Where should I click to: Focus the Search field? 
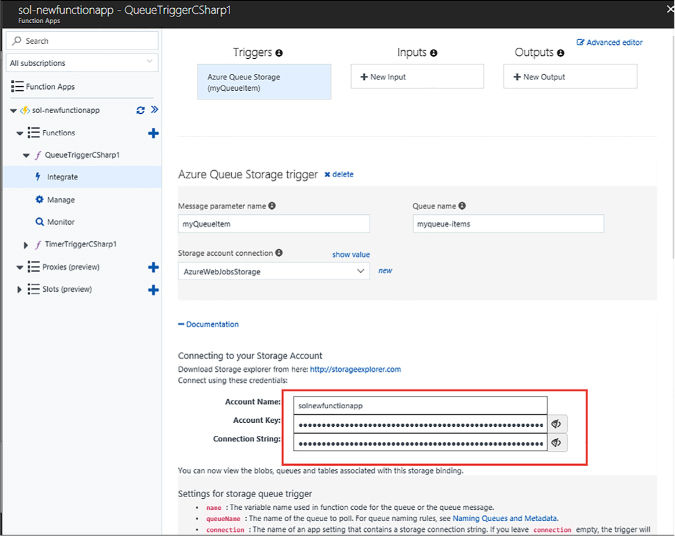pyautogui.click(x=82, y=40)
